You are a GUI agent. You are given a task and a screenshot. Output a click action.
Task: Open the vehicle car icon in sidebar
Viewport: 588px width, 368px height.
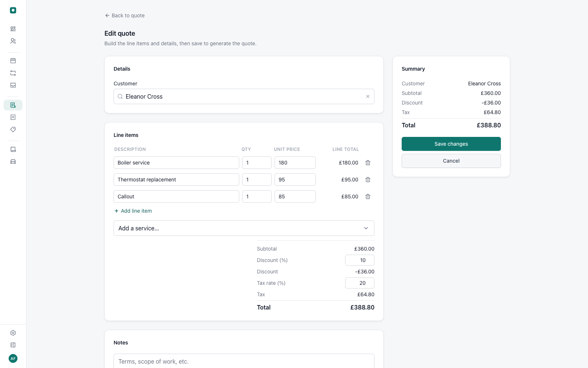tap(13, 161)
